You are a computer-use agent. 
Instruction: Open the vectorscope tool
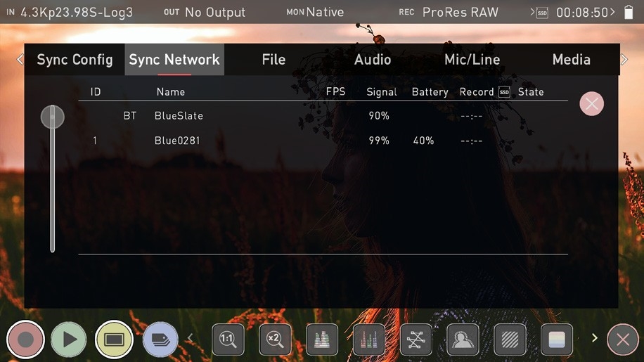tap(416, 340)
